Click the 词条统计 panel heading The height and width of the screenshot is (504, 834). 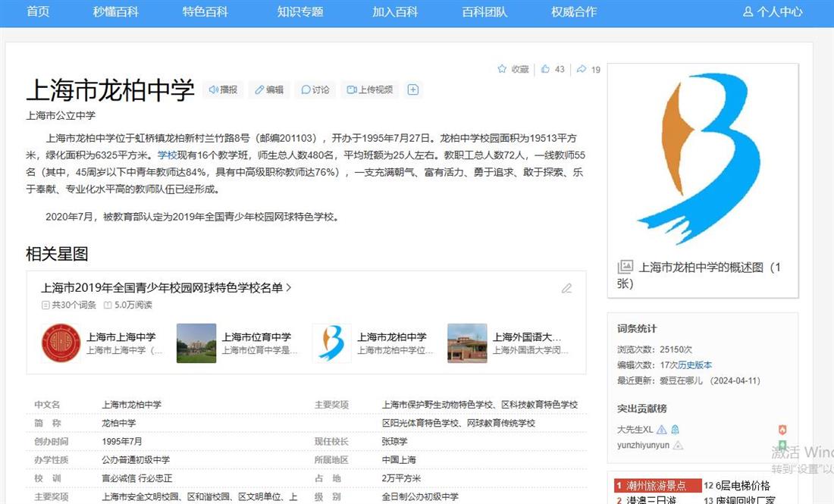(637, 329)
